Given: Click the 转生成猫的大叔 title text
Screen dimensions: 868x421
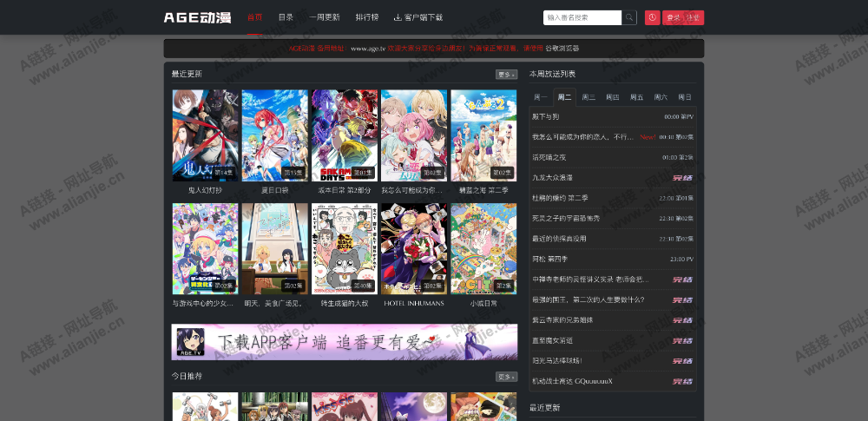Looking at the screenshot, I should click(x=345, y=303).
